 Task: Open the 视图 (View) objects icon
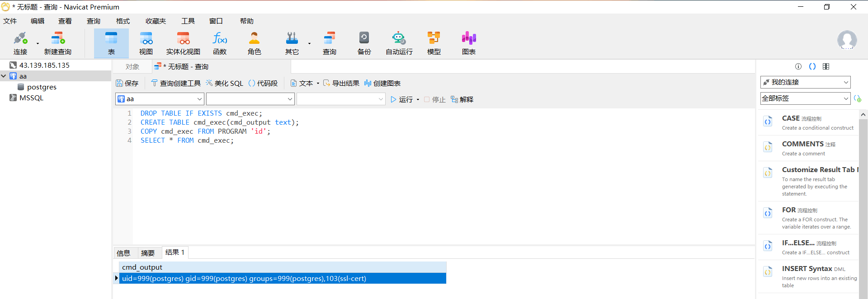coord(146,43)
